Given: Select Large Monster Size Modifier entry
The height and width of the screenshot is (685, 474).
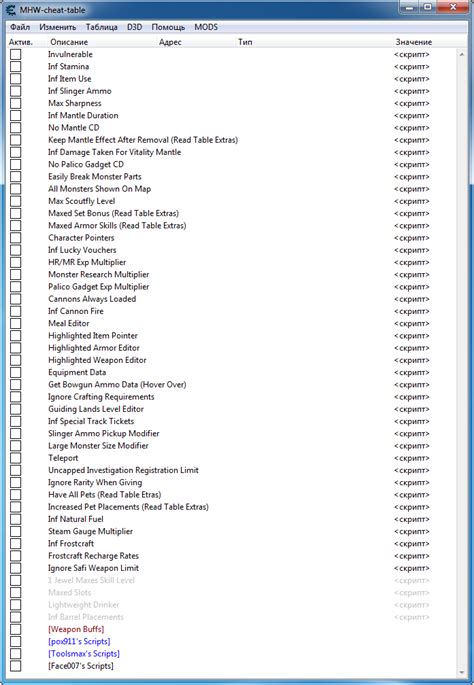Looking at the screenshot, I should [98, 446].
